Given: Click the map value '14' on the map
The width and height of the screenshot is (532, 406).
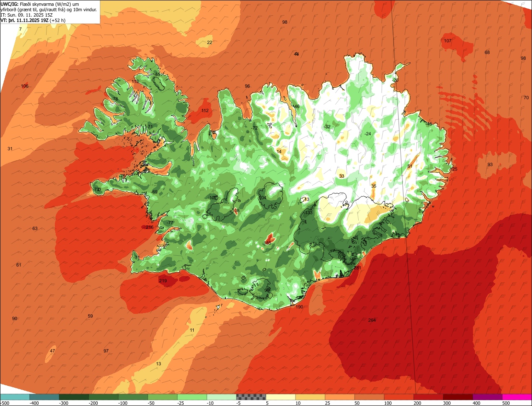Looking at the screenshot, I should point(279,152).
